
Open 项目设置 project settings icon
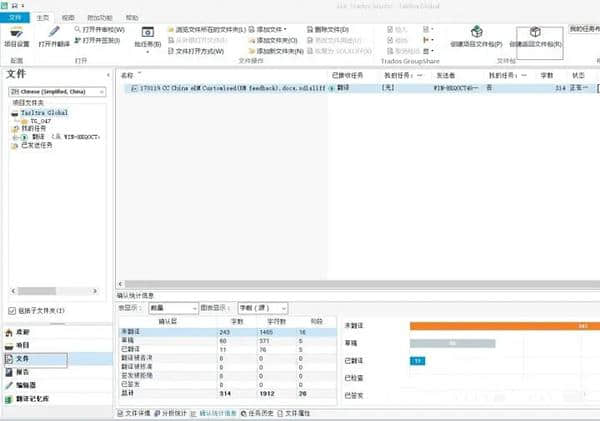[16, 32]
